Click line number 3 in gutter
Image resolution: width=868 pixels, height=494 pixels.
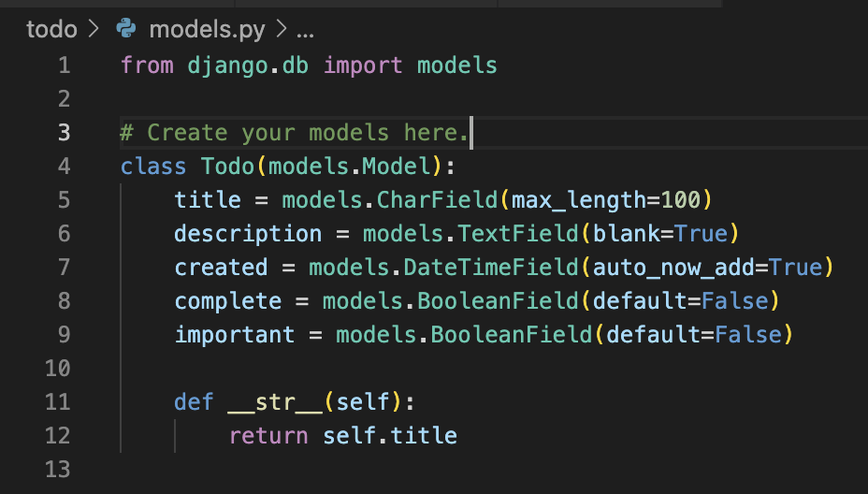[65, 133]
